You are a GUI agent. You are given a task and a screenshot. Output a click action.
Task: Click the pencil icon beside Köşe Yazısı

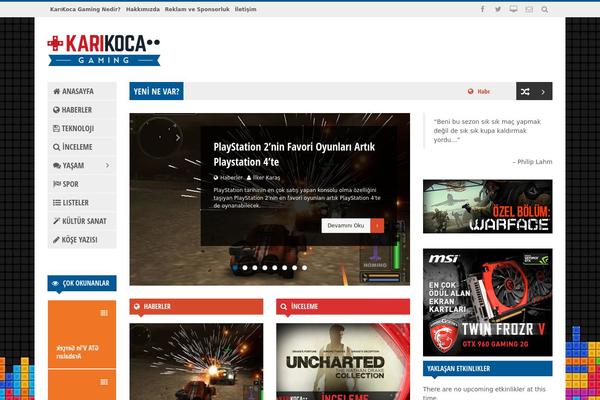coord(56,240)
